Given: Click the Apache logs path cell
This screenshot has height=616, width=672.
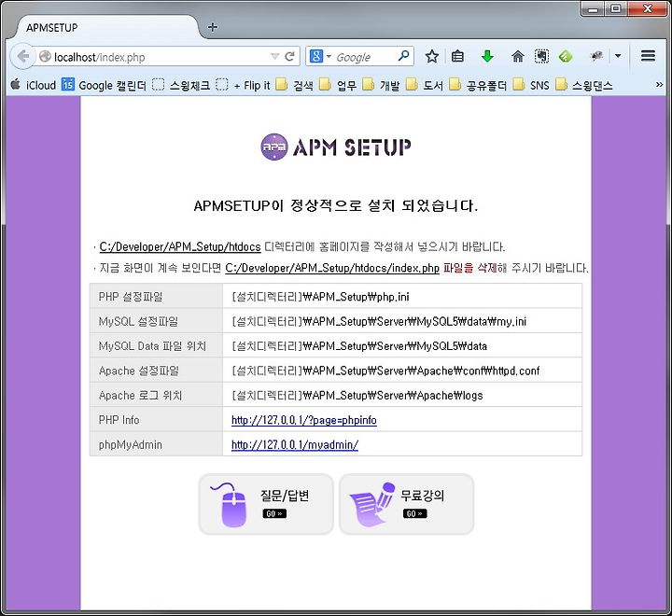Looking at the screenshot, I should point(402,395).
